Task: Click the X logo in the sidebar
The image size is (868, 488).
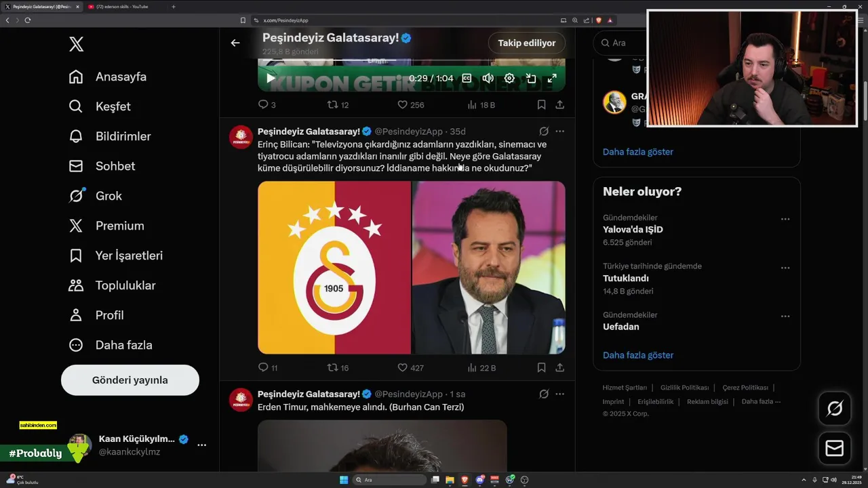Action: pyautogui.click(x=76, y=45)
